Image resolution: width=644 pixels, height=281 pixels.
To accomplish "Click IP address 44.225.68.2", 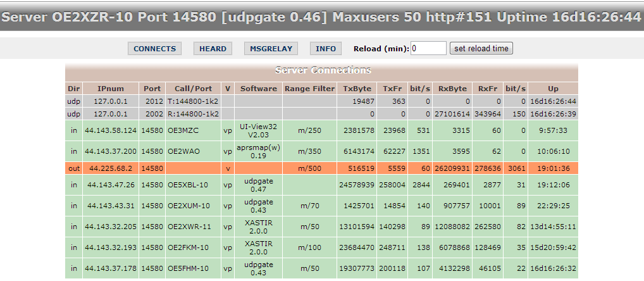I will click(x=111, y=168).
